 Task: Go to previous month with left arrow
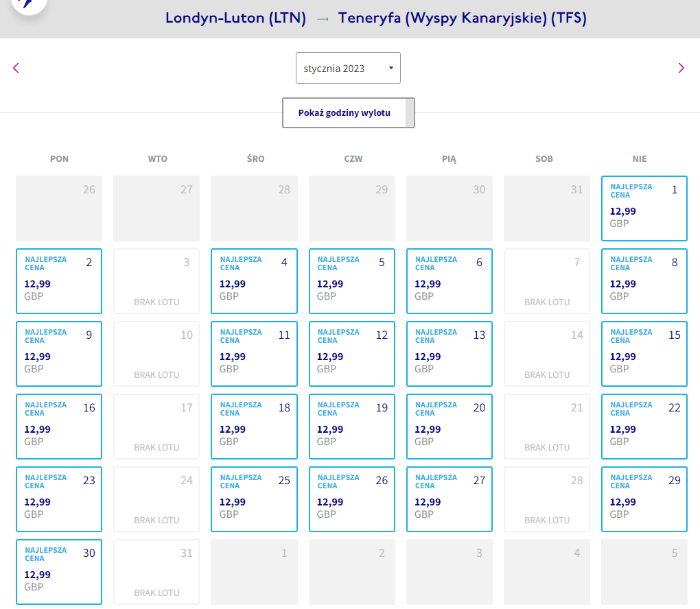[x=16, y=68]
